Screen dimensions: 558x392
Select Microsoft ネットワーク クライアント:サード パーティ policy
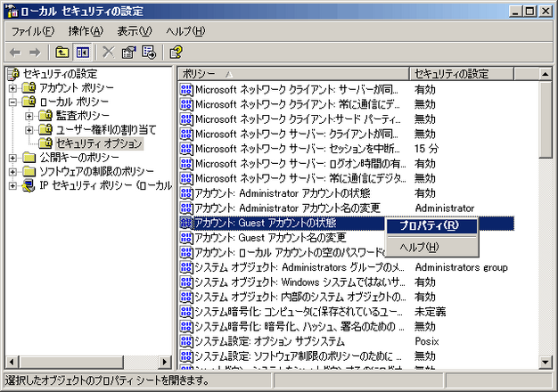[298, 119]
